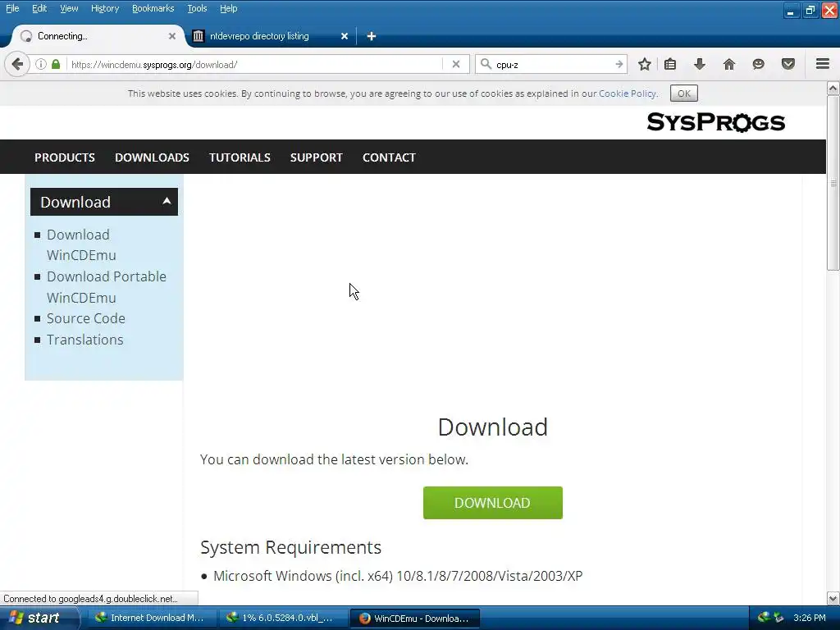
Task: Click the taskbar clock showing 3:26 PM
Action: pos(809,618)
